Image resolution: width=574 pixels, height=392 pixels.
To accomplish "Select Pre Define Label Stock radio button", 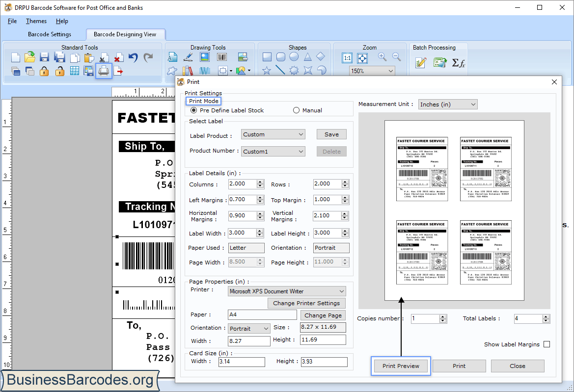I will pos(193,110).
